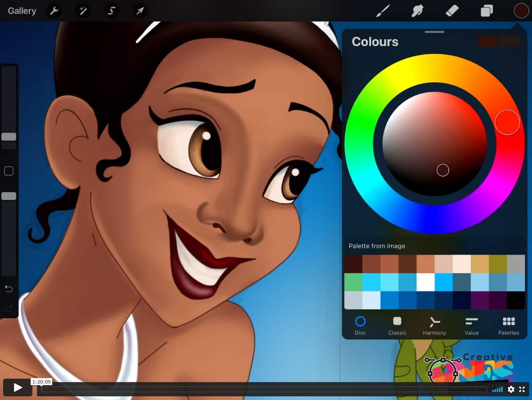The width and height of the screenshot is (532, 400).
Task: Activate the Transform arrow tool
Action: coord(140,11)
